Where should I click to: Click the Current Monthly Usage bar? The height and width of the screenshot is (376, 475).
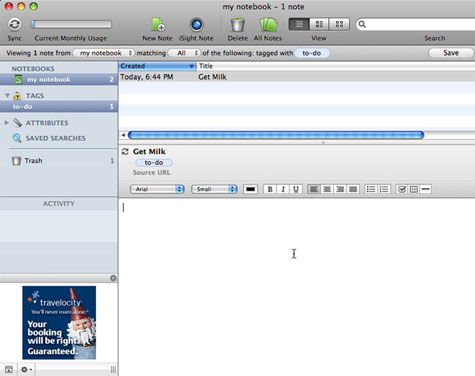(x=71, y=24)
